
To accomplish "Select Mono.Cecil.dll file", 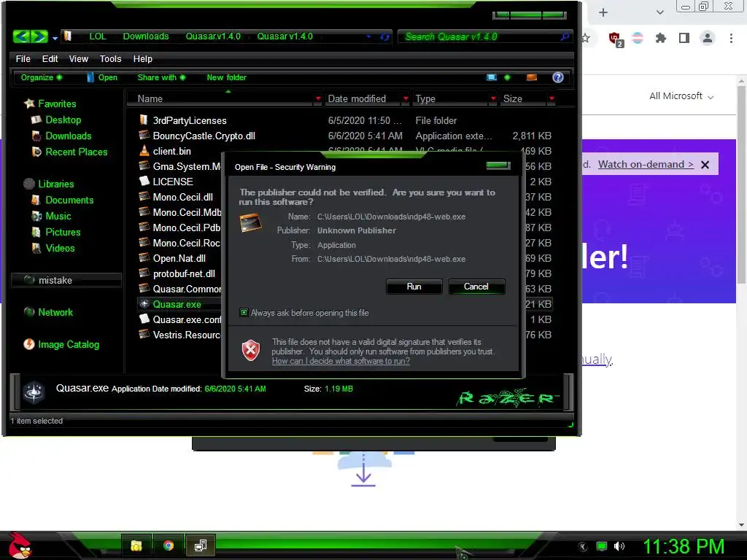I will (x=183, y=197).
